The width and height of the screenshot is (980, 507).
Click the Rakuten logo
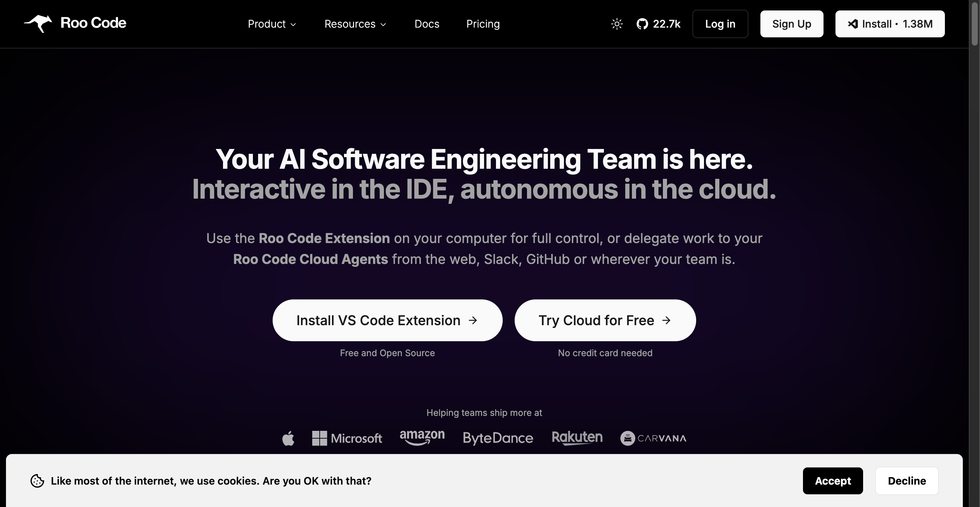(x=577, y=438)
